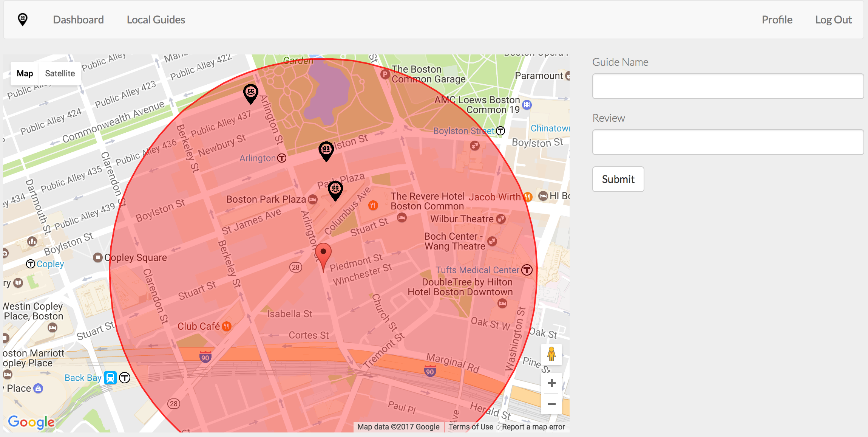Click the guide marker at Park Plaza

pyautogui.click(x=335, y=190)
